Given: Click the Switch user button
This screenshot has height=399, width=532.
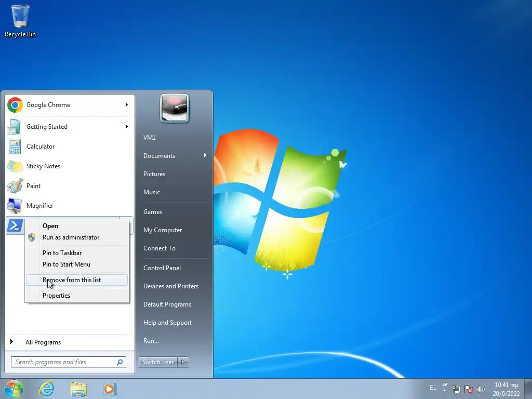Looking at the screenshot, I should tap(158, 362).
